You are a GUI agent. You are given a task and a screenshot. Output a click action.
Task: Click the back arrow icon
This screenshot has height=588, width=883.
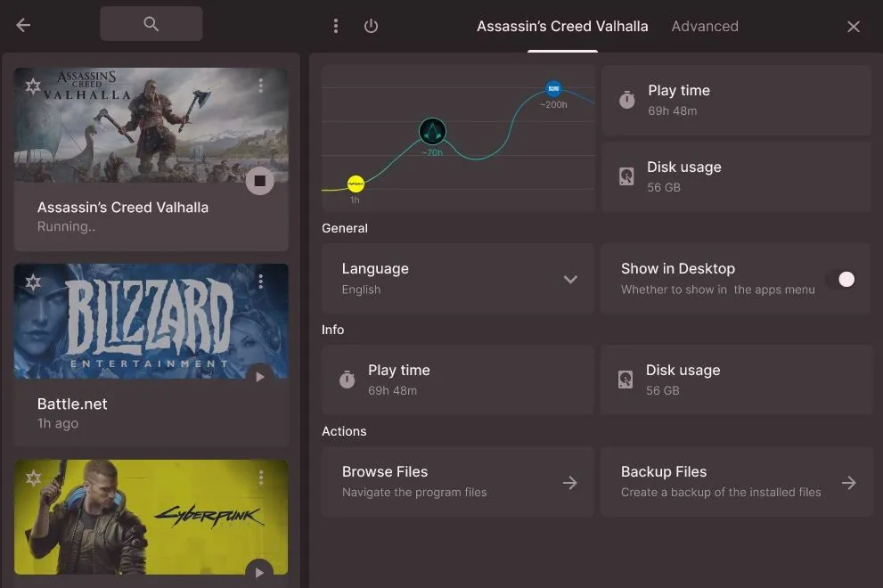(x=23, y=25)
